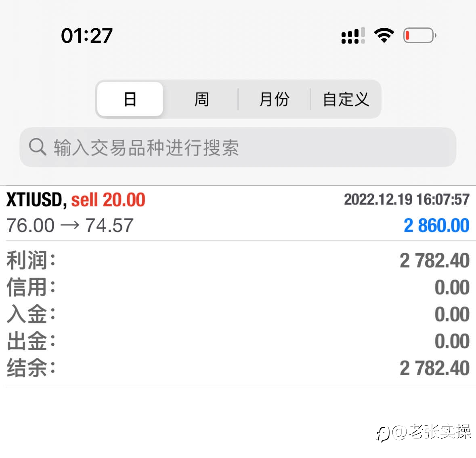Select the 入金 (deposit) summary row
The height and width of the screenshot is (458, 476).
(x=238, y=314)
